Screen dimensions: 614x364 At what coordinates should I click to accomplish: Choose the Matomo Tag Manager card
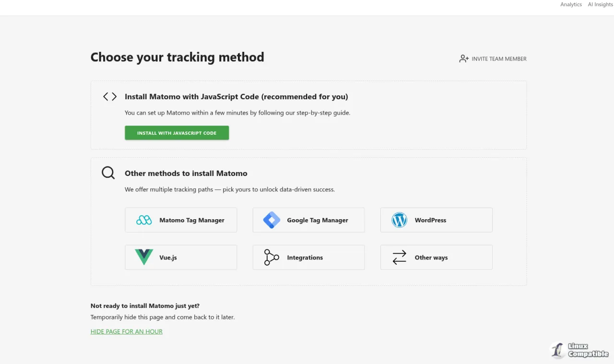pyautogui.click(x=181, y=220)
